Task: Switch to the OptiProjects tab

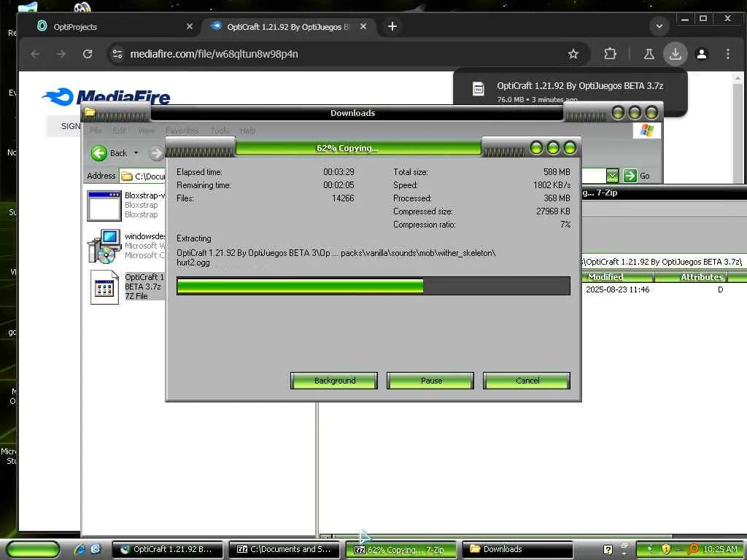Action: [x=109, y=27]
